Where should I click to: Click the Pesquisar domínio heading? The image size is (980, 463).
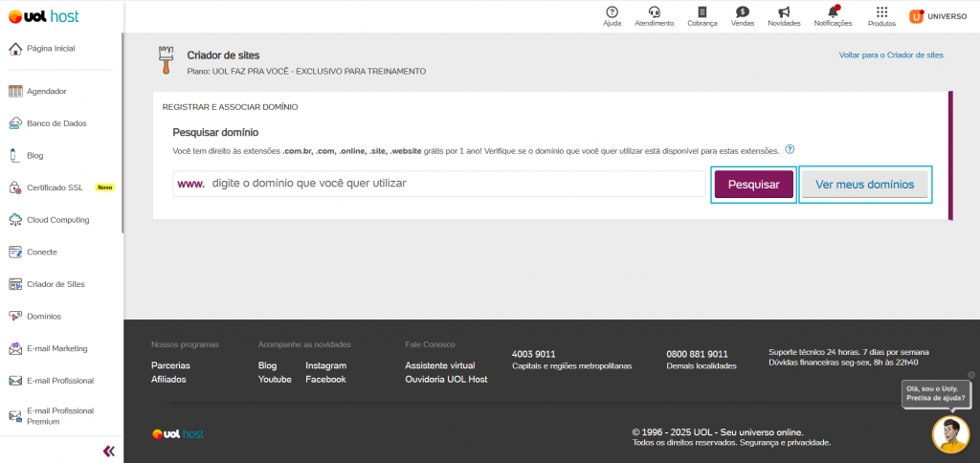click(215, 132)
